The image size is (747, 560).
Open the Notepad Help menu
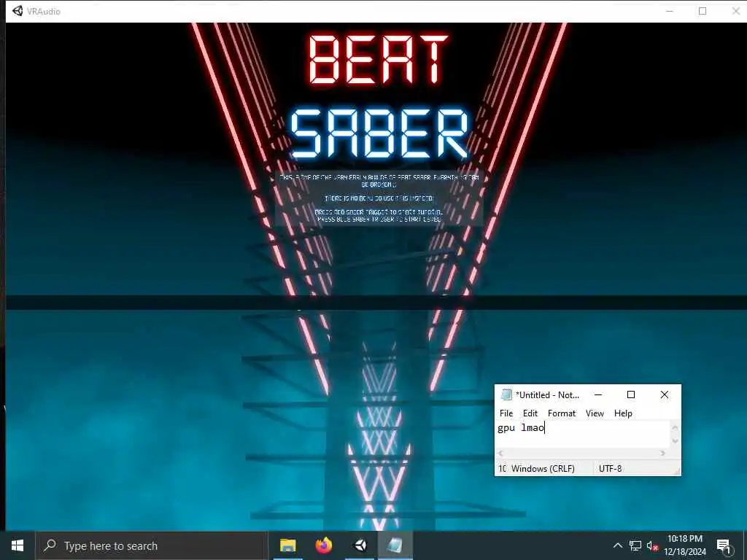[x=623, y=413]
